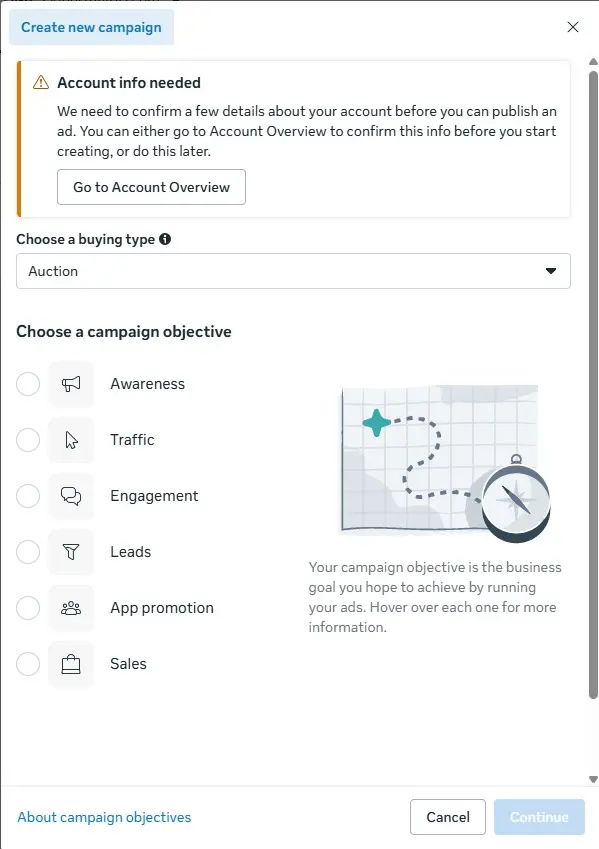Image resolution: width=599 pixels, height=849 pixels.
Task: Switch to the Create new campaign tab
Action: point(91,27)
